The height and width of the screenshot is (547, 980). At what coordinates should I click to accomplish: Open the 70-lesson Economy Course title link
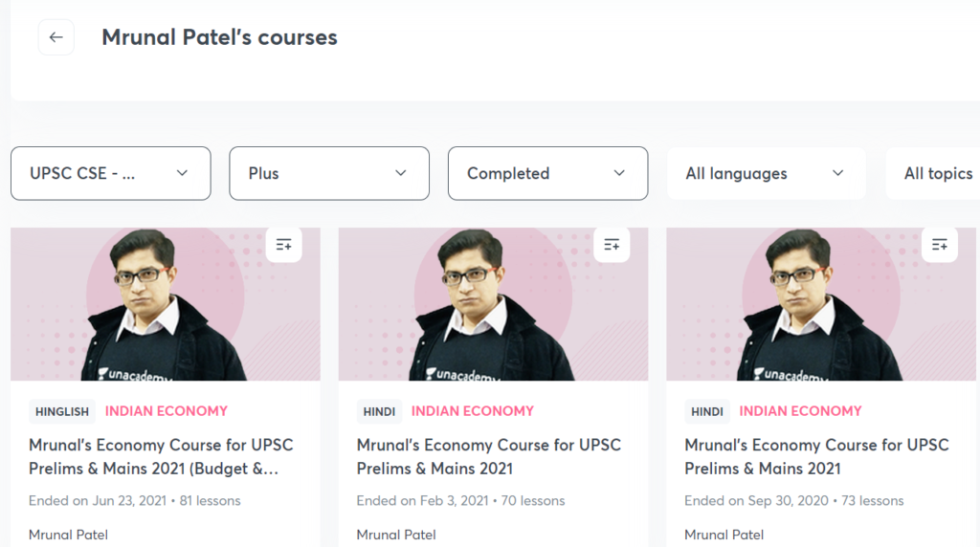point(488,456)
